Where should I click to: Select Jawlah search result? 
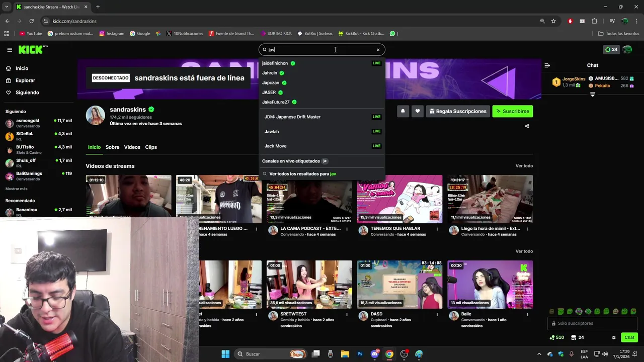(322, 131)
